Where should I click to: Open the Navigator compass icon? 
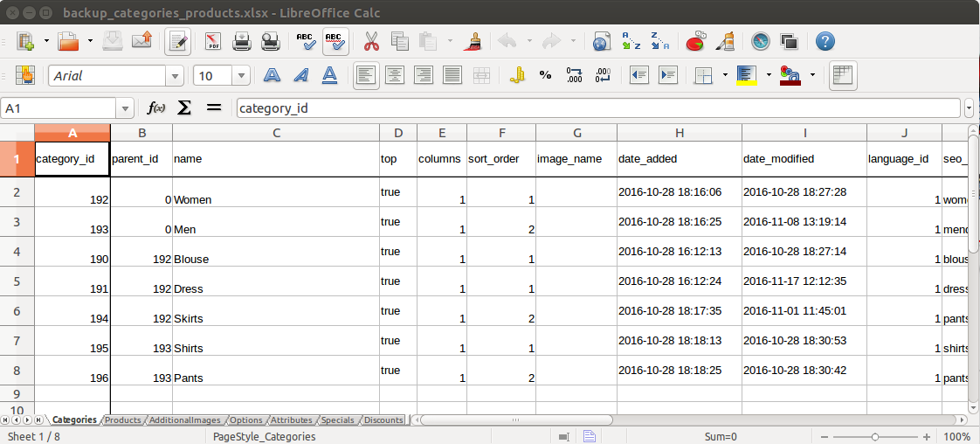pyautogui.click(x=761, y=41)
